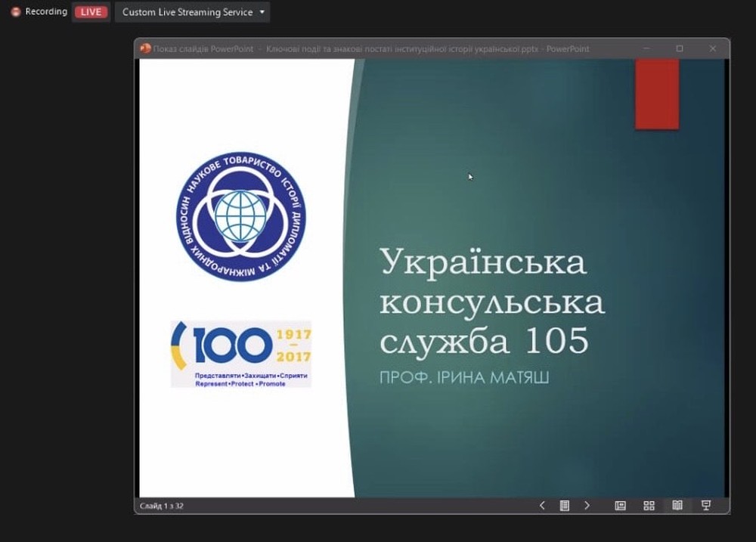Expand Custom Live Streaming Service dropdown
Screen dimensions: 756x542
point(262,12)
